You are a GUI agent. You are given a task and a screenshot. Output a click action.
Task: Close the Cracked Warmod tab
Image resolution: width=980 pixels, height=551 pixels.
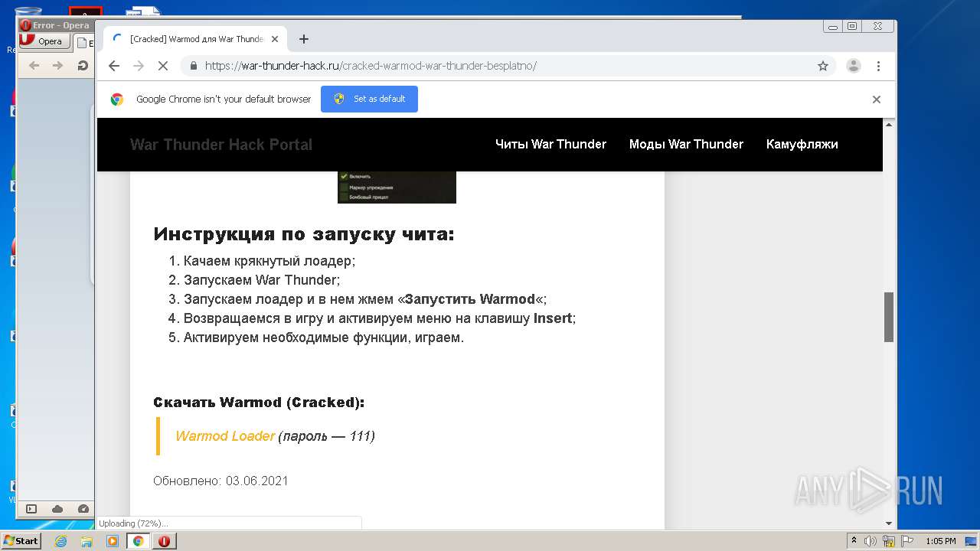click(275, 39)
